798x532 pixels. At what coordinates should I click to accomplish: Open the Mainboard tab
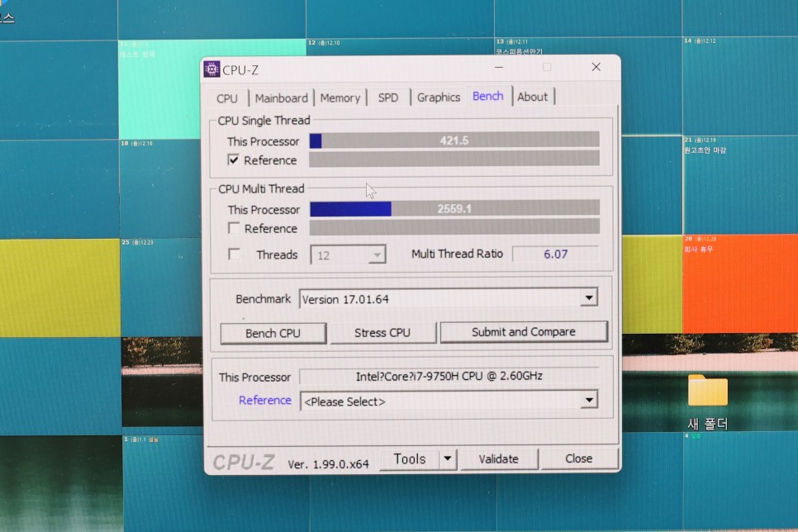(282, 97)
